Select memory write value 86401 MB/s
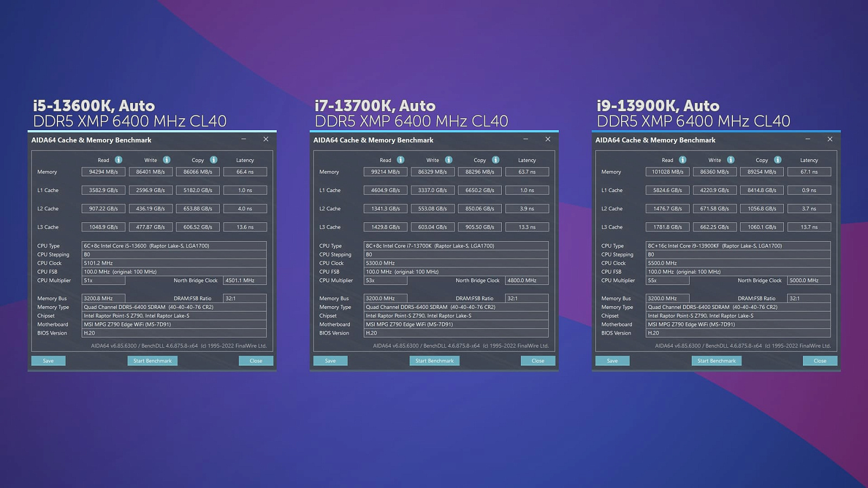The image size is (868, 488). pyautogui.click(x=151, y=172)
